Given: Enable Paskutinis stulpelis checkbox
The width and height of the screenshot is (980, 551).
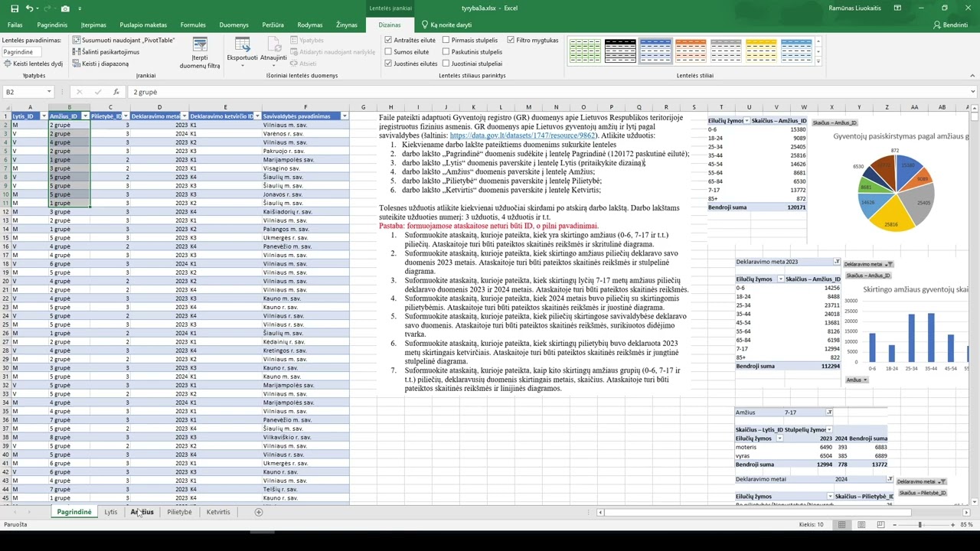Looking at the screenshot, I should [x=446, y=52].
